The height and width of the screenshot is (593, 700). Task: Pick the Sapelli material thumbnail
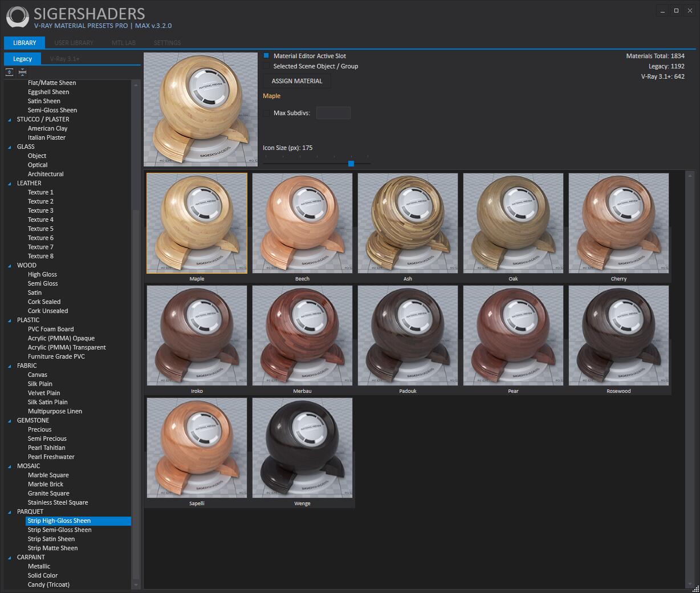pyautogui.click(x=197, y=448)
